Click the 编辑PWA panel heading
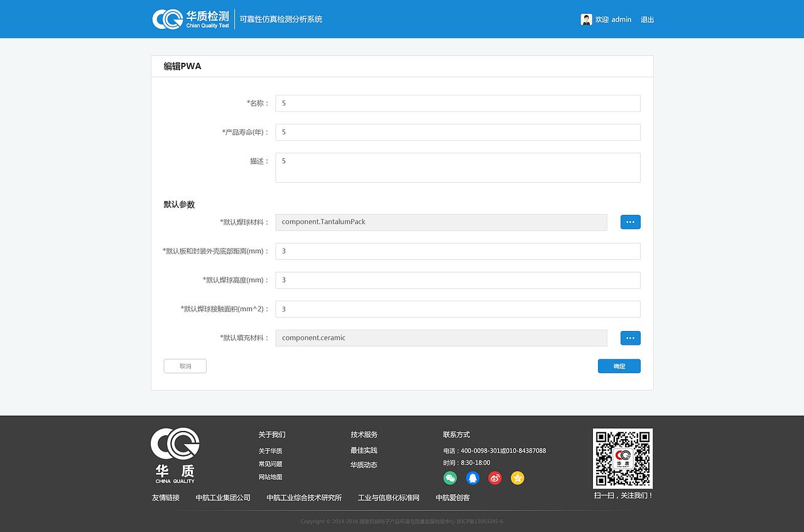 182,66
